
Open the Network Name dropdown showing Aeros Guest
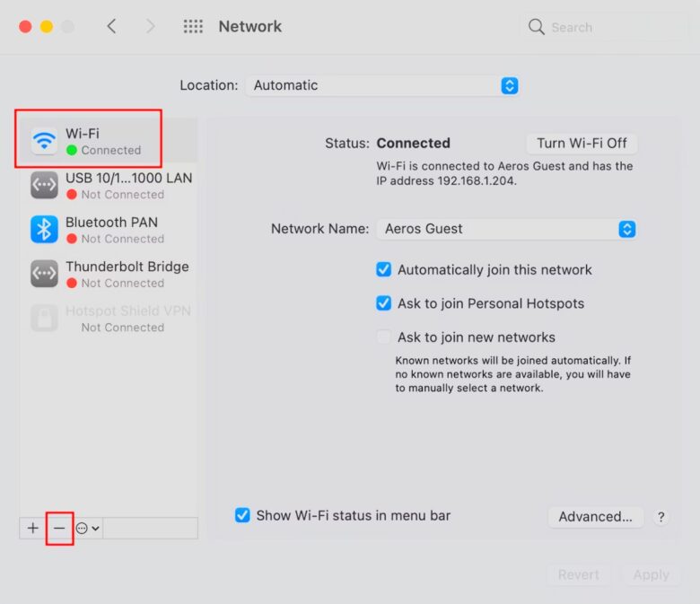tap(507, 229)
